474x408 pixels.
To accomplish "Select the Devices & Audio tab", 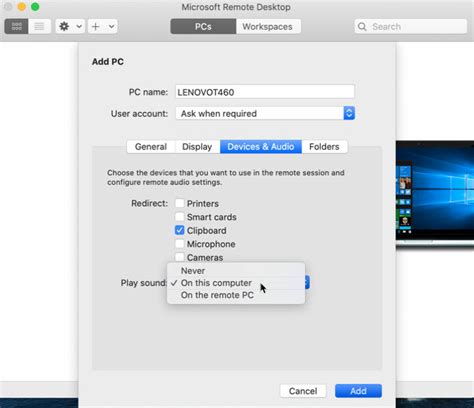I will (261, 147).
